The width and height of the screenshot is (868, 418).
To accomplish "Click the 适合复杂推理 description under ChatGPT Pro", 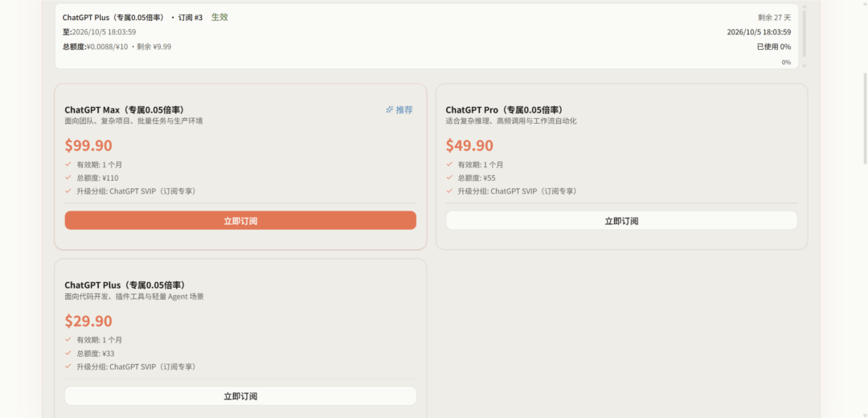I will tap(511, 121).
